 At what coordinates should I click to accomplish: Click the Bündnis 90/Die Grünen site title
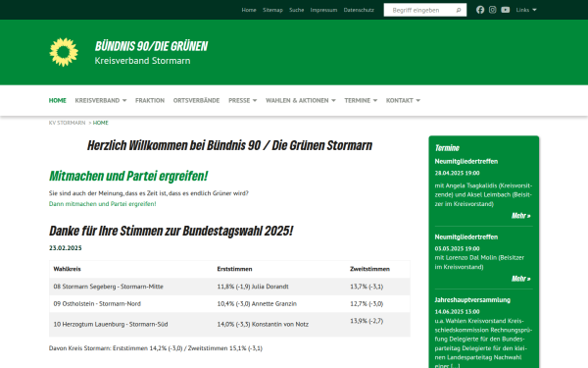pyautogui.click(x=151, y=46)
